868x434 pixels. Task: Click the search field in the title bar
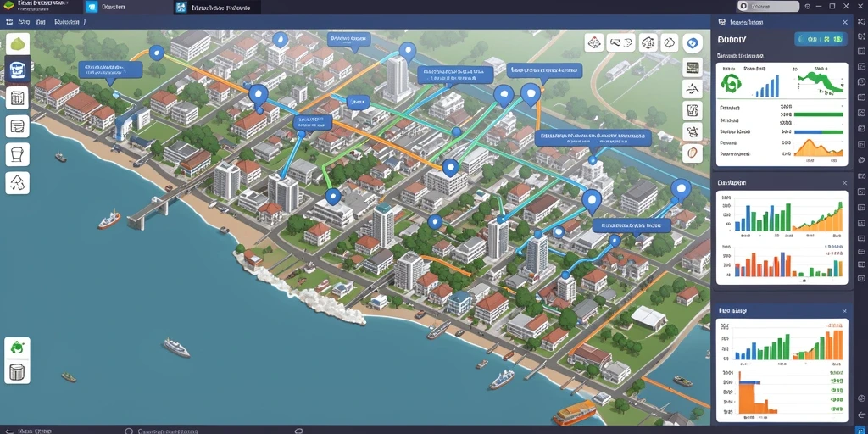[x=768, y=6]
